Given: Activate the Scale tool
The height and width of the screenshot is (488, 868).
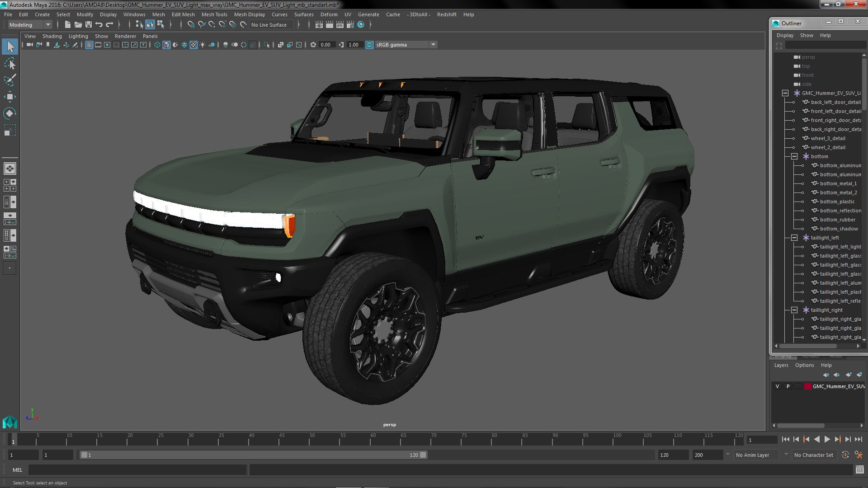Looking at the screenshot, I should (10, 130).
